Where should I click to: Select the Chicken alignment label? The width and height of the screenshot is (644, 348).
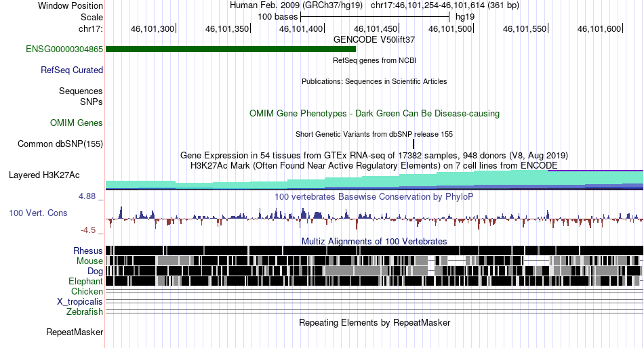(87, 291)
